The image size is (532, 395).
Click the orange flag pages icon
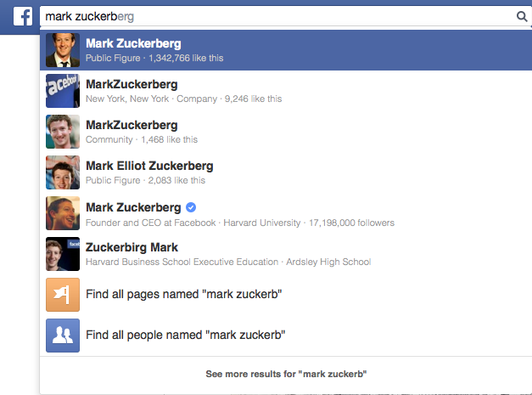click(63, 295)
